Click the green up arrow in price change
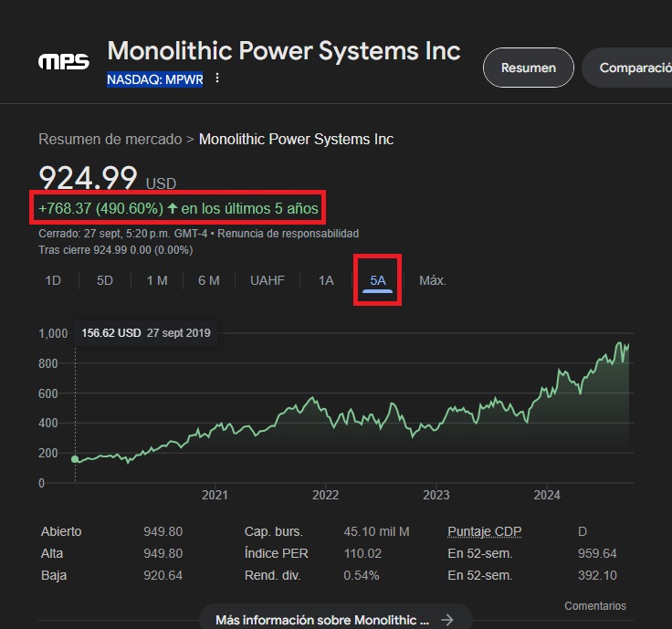Viewport: 672px width, 629px height. [173, 208]
